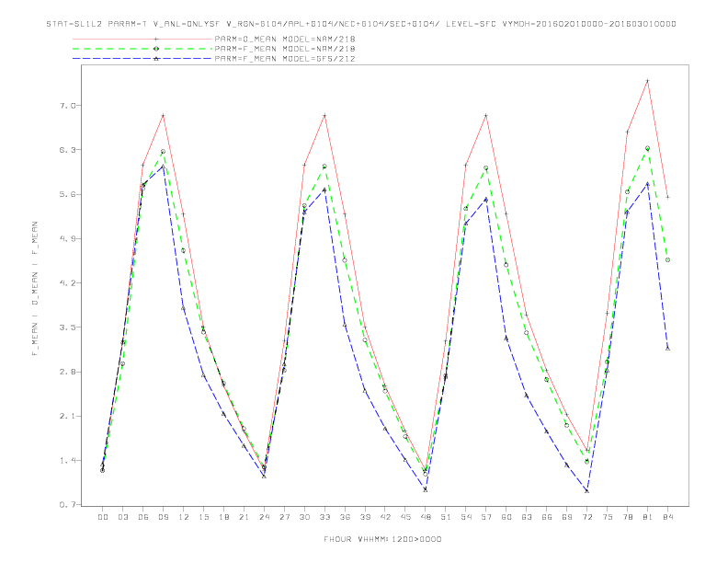Select legend entry PARM=F_MEAN MODEL=NAM/218
This screenshot has width=728, height=563.
point(285,49)
